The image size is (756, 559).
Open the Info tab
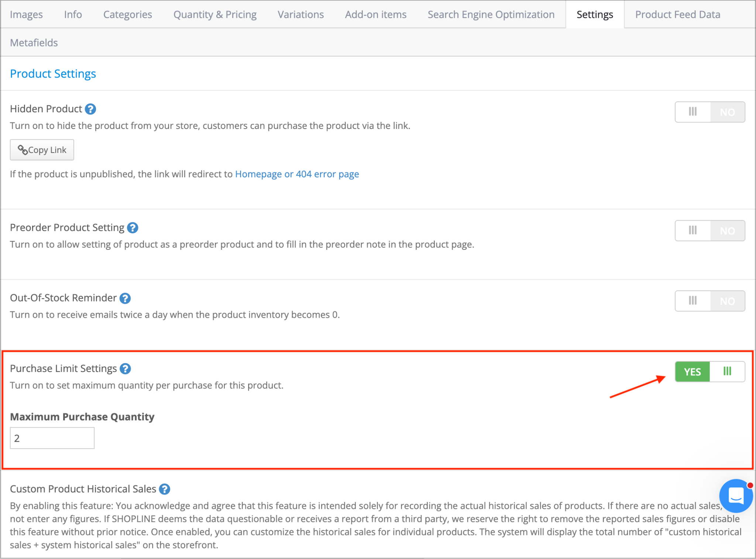73,14
